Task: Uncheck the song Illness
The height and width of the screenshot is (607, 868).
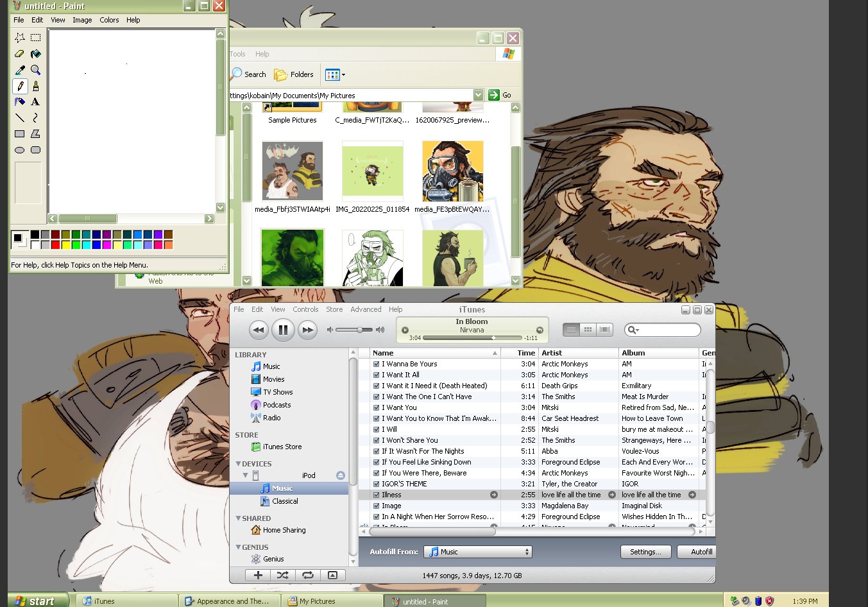Action: click(377, 495)
